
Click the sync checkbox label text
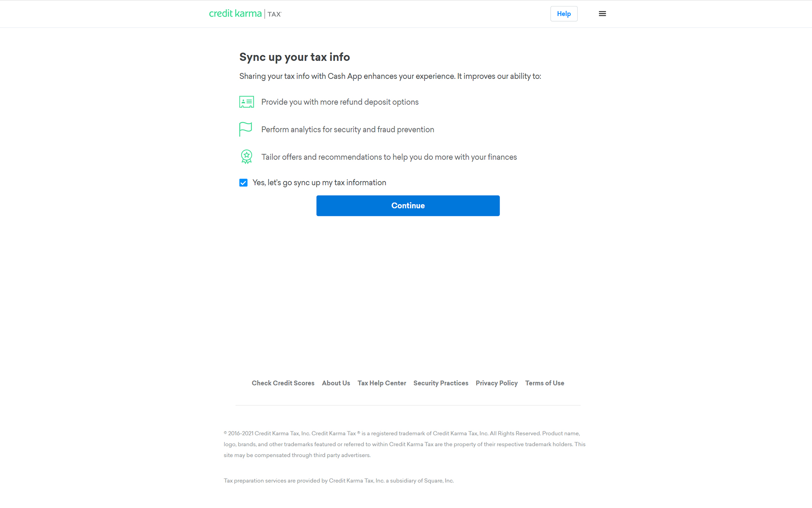319,182
